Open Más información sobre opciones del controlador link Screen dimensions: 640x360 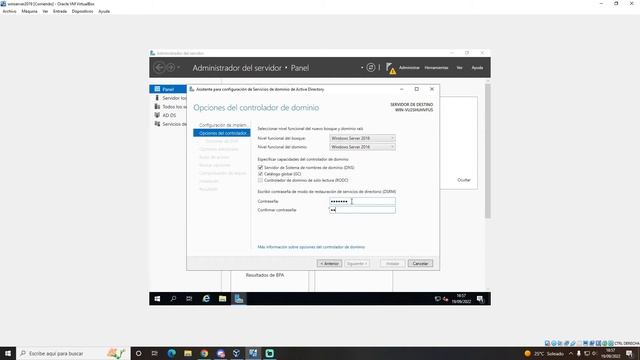click(311, 247)
